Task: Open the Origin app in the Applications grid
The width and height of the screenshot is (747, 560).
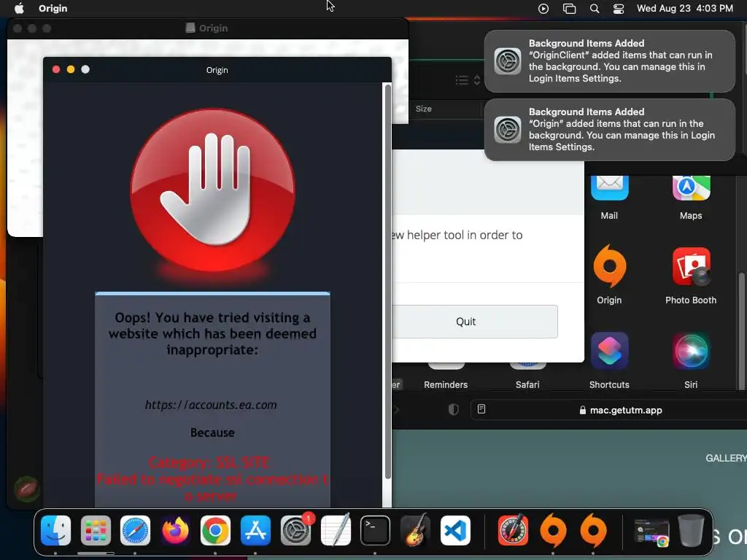Action: pos(609,265)
